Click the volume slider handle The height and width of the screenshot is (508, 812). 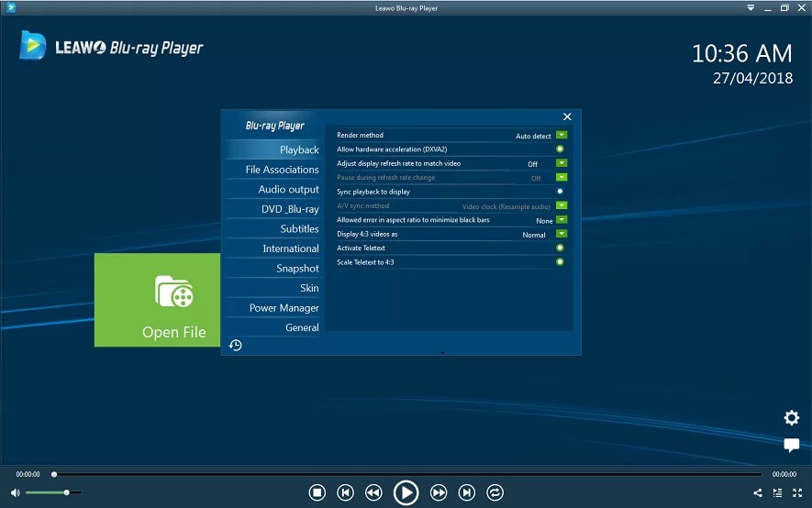point(67,492)
